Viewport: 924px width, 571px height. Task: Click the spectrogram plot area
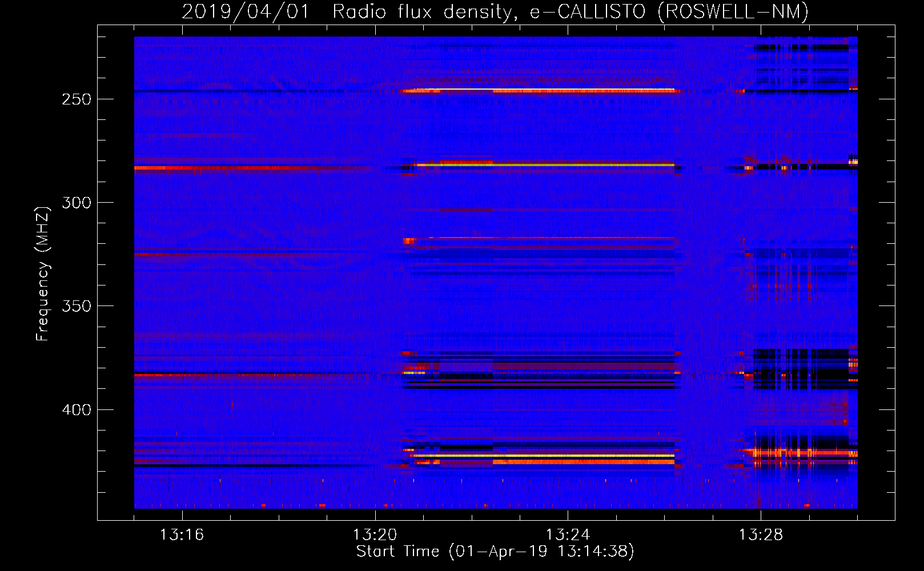pos(496,272)
